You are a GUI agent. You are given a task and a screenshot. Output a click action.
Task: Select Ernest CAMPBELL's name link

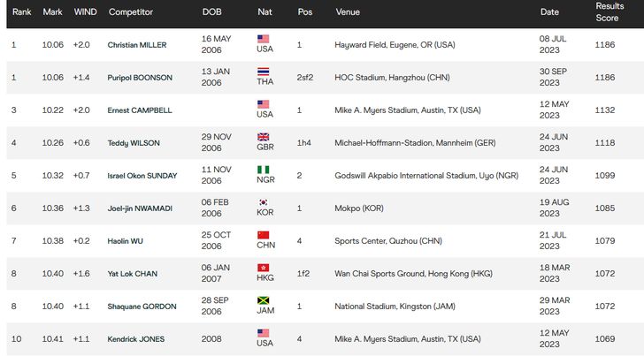coord(138,110)
